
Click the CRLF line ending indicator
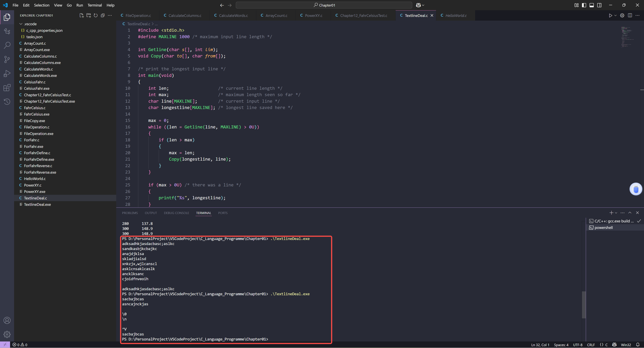pos(591,345)
